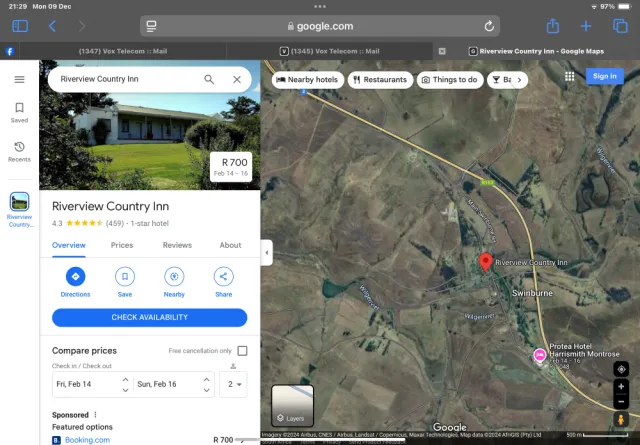Open Sponsored info options menu
The image size is (640, 445).
(95, 415)
